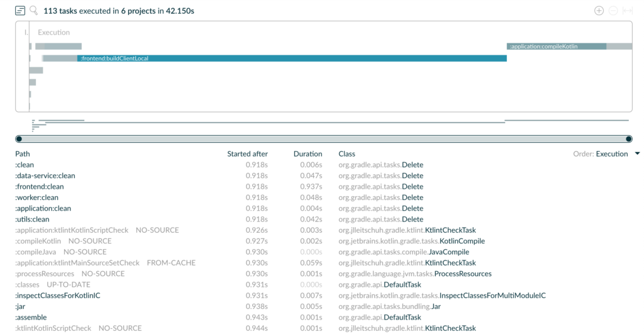Select the :application:compileKotlin timeline bar
644x334 pixels.
click(556, 47)
